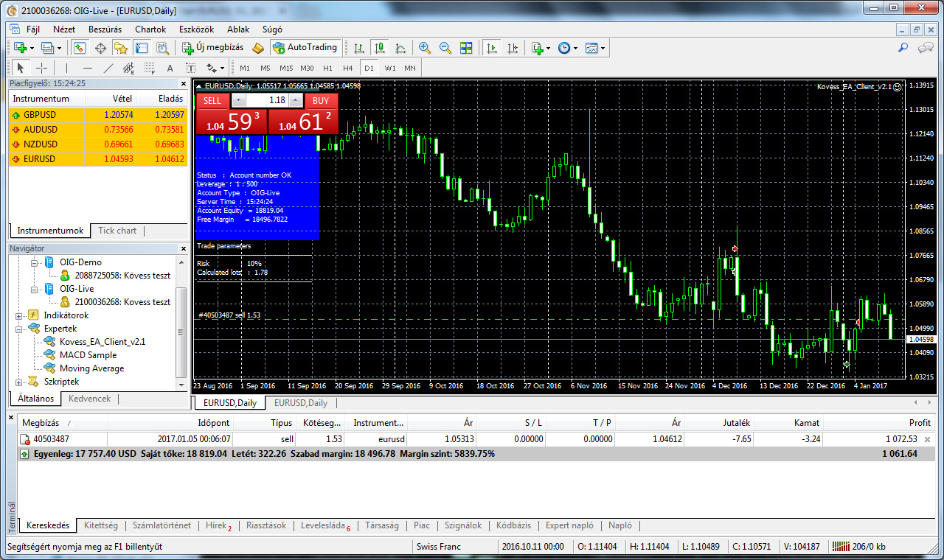Increase lot size with up arrow
This screenshot has width=944, height=560.
coord(295,101)
